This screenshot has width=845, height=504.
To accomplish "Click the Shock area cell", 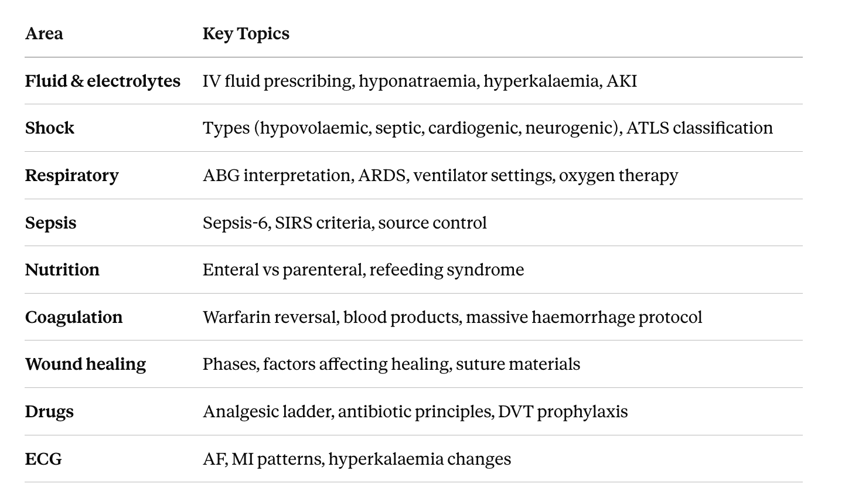I will pyautogui.click(x=50, y=128).
